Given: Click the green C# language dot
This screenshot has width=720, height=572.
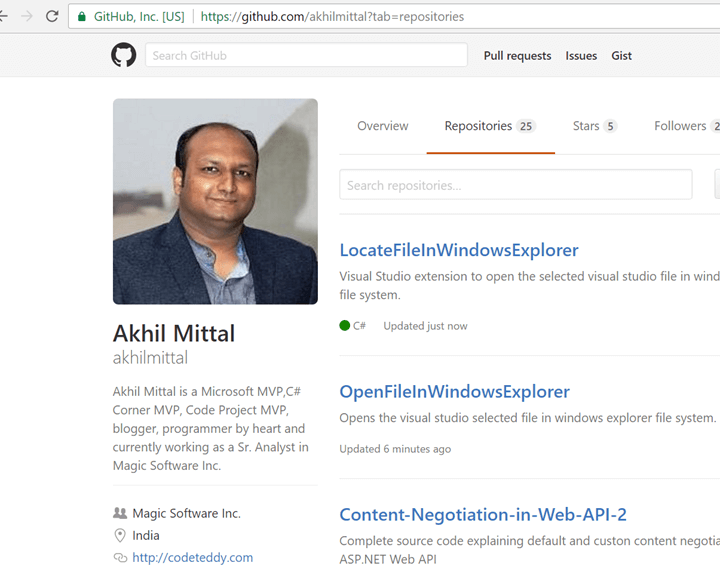Looking at the screenshot, I should pyautogui.click(x=345, y=326).
